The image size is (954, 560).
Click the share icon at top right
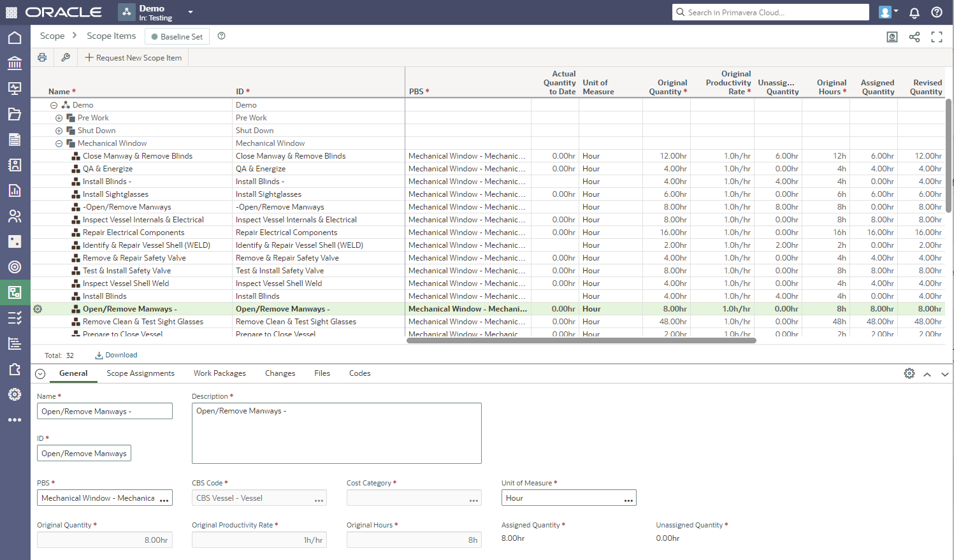[914, 37]
